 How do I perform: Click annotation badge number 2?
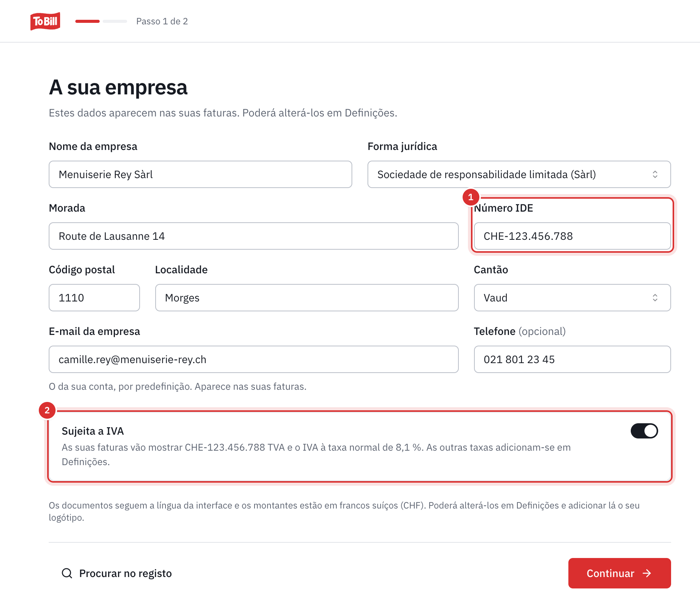47,410
